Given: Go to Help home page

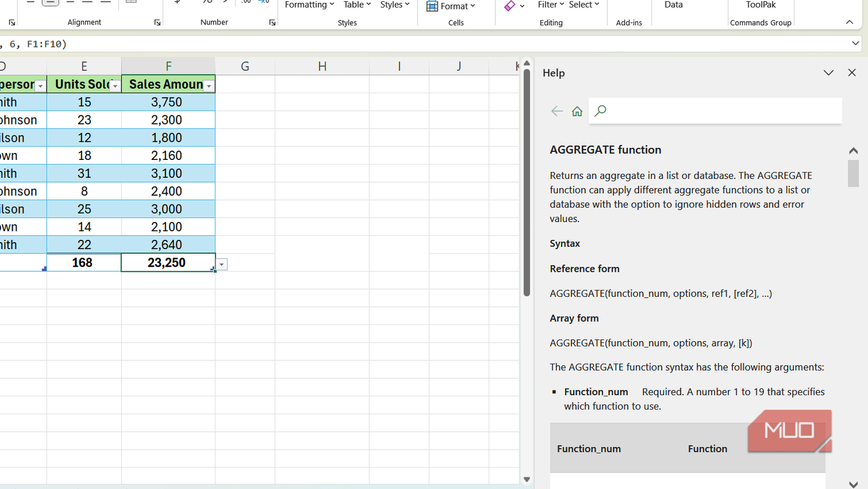Looking at the screenshot, I should pos(577,111).
